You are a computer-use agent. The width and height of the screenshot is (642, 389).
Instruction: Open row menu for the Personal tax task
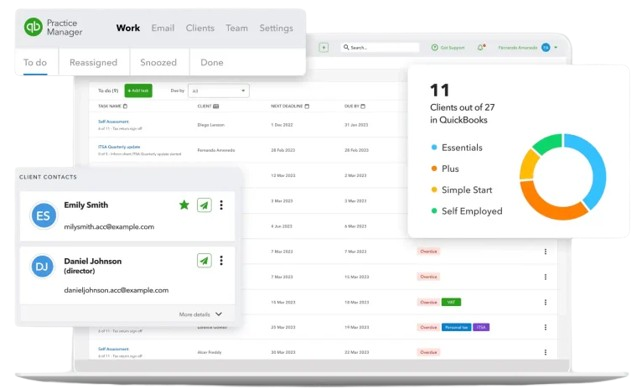pyautogui.click(x=545, y=327)
